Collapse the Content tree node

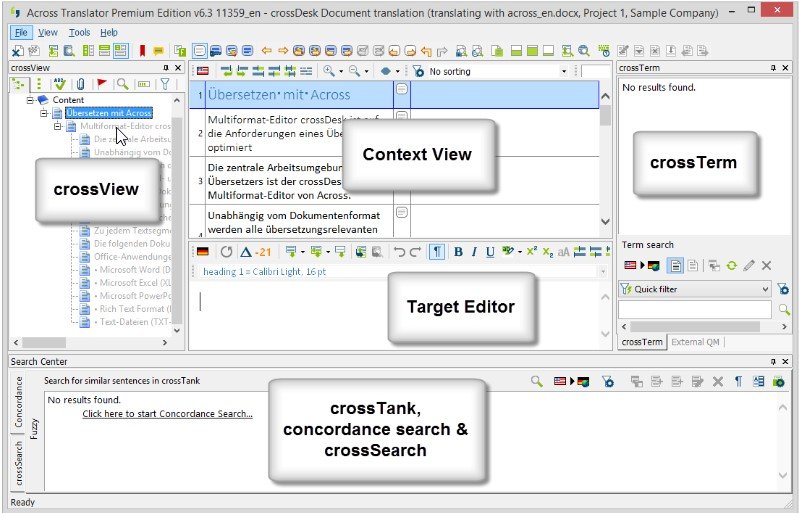[31, 100]
